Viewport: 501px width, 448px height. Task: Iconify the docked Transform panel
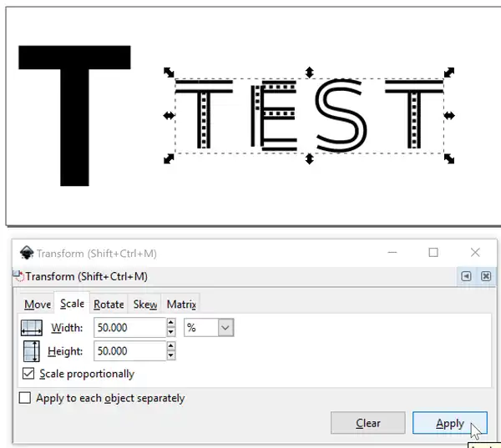(466, 277)
